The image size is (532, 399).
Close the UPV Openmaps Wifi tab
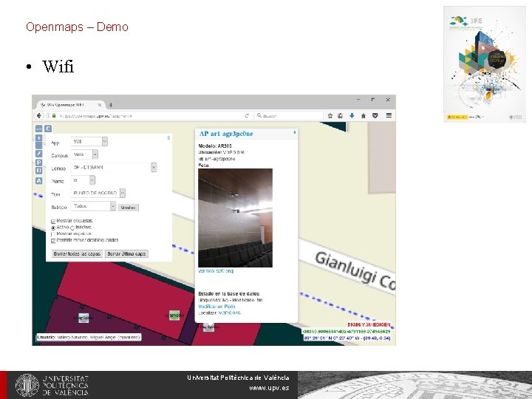(100, 105)
